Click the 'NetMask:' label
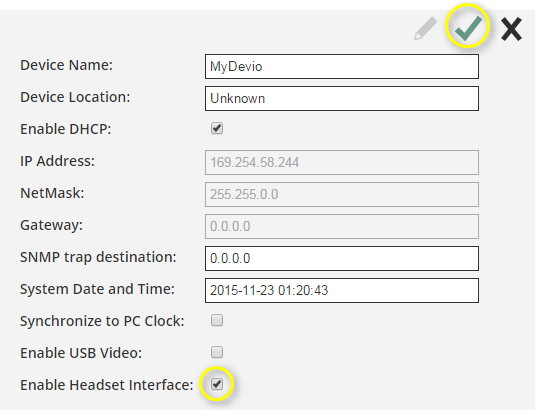 [52, 193]
